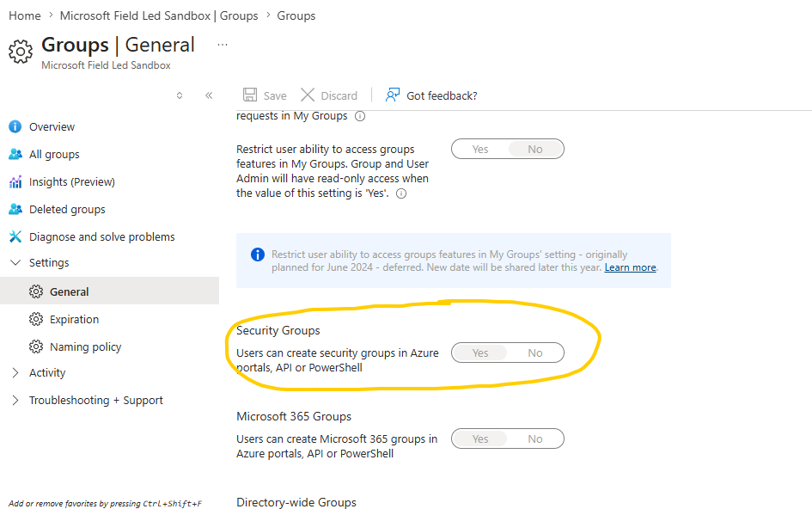Click the General gear icon in sidebar

point(36,291)
